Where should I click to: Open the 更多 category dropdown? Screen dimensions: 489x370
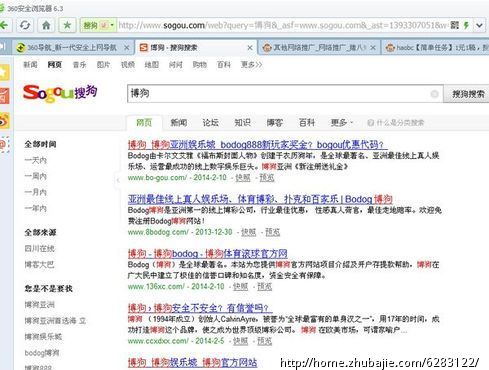pyautogui.click(x=342, y=122)
